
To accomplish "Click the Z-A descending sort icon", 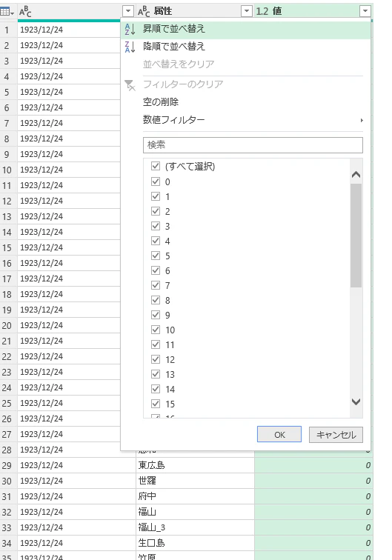I will [x=130, y=47].
